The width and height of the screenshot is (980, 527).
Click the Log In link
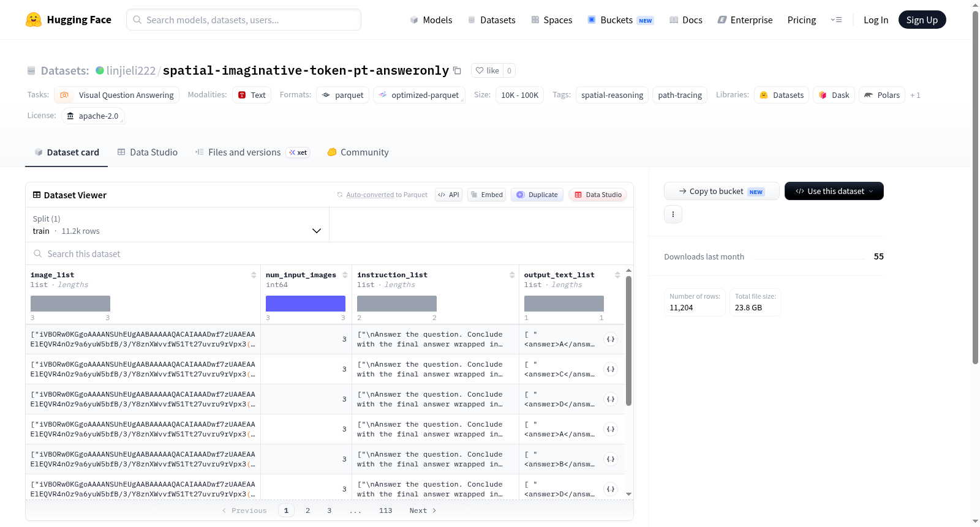(x=876, y=20)
